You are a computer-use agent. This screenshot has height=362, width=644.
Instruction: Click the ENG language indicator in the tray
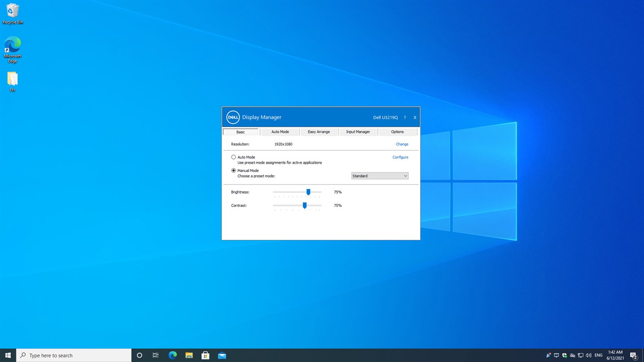coord(598,355)
